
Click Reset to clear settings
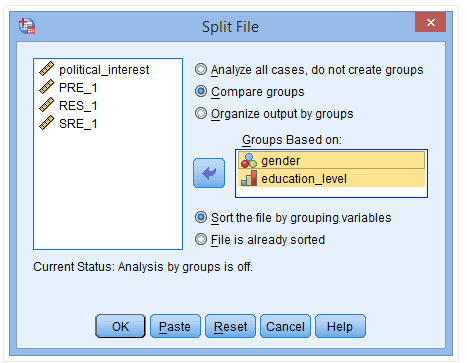(x=230, y=326)
